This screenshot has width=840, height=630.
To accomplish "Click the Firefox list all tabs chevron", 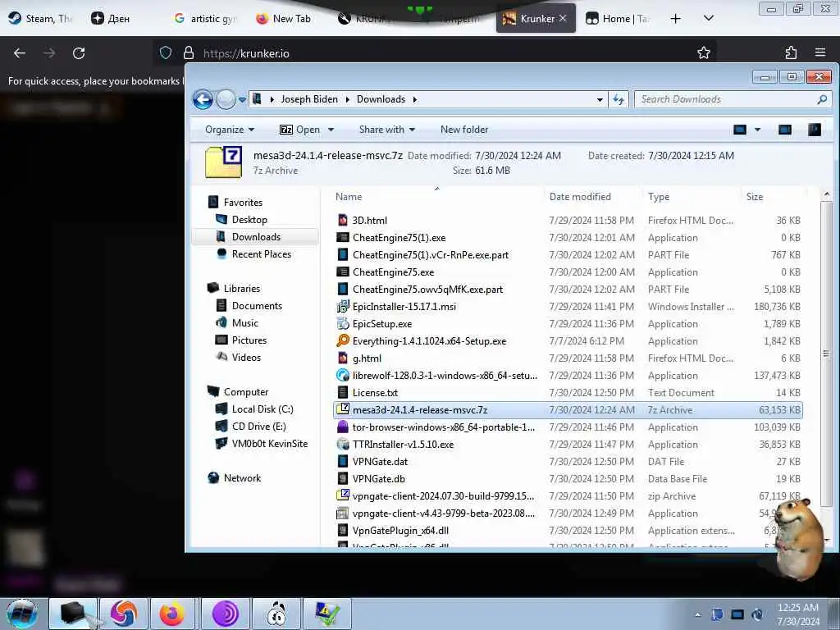I will point(708,19).
